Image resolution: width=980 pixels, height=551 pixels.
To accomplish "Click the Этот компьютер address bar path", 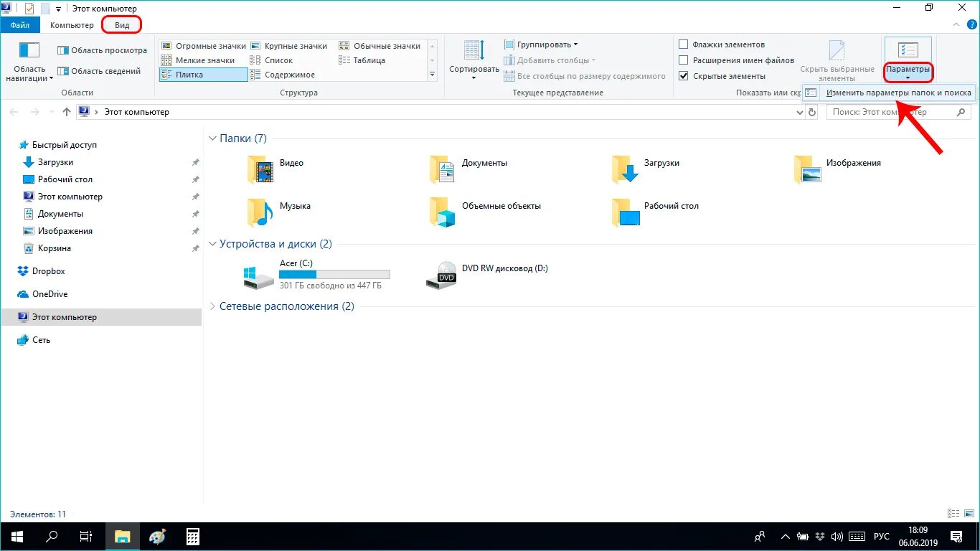I will coord(136,112).
